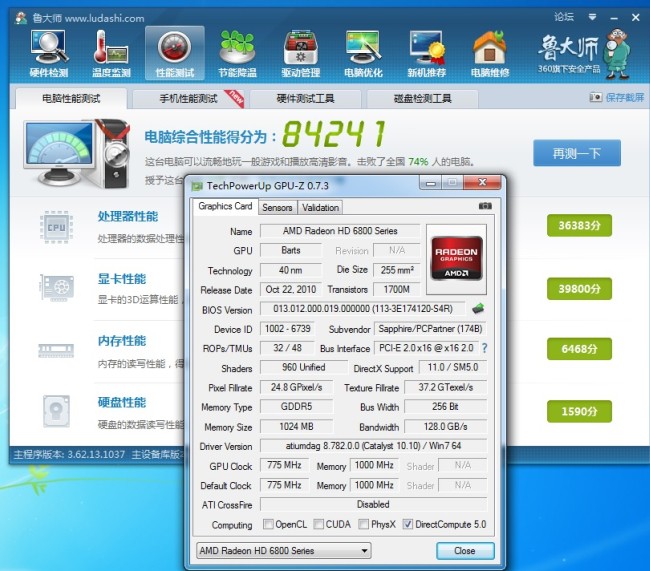Switch to 磁盘检测工具 tab
The height and width of the screenshot is (571, 650).
click(x=422, y=99)
